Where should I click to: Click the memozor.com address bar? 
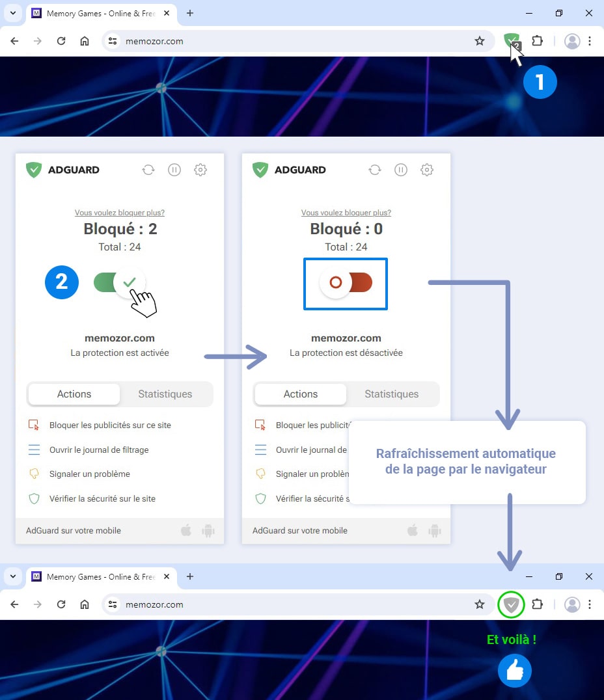[154, 40]
